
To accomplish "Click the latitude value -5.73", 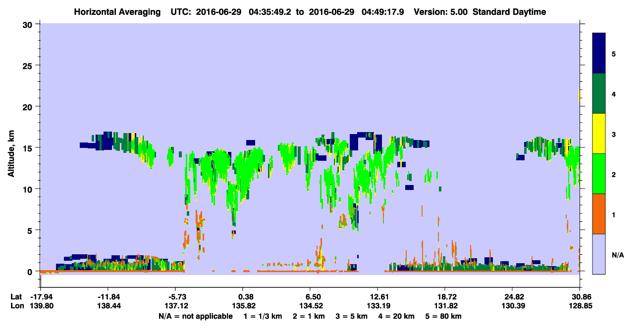I will coord(176,297).
